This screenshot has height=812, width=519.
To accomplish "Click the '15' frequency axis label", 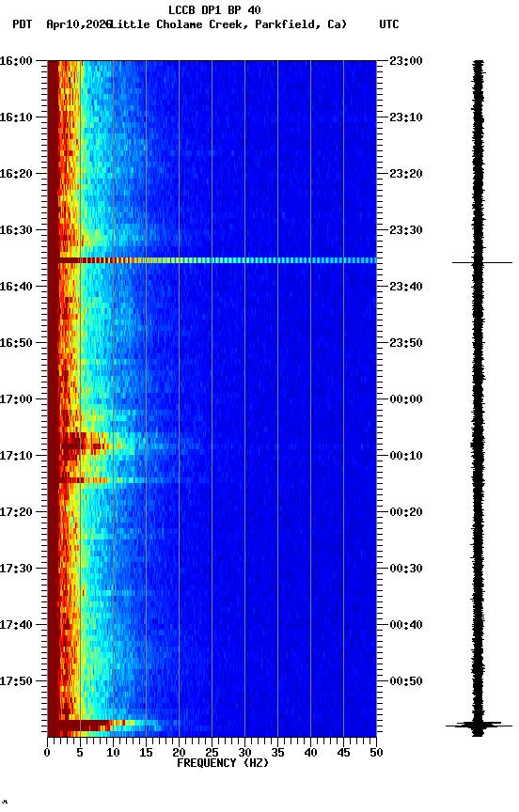I will [146, 753].
